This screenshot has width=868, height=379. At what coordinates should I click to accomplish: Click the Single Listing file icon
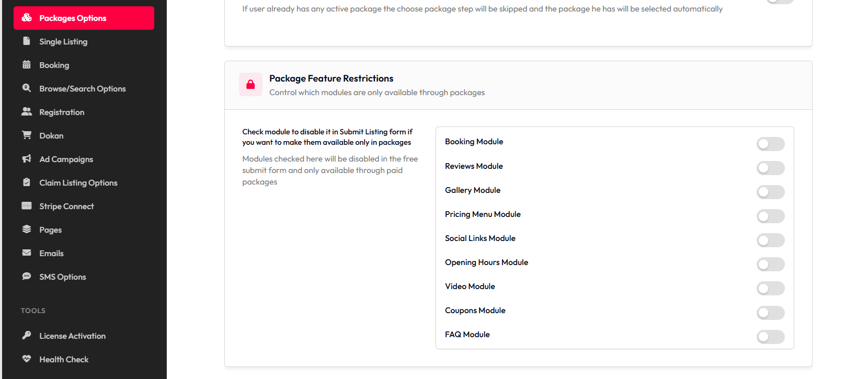point(27,41)
